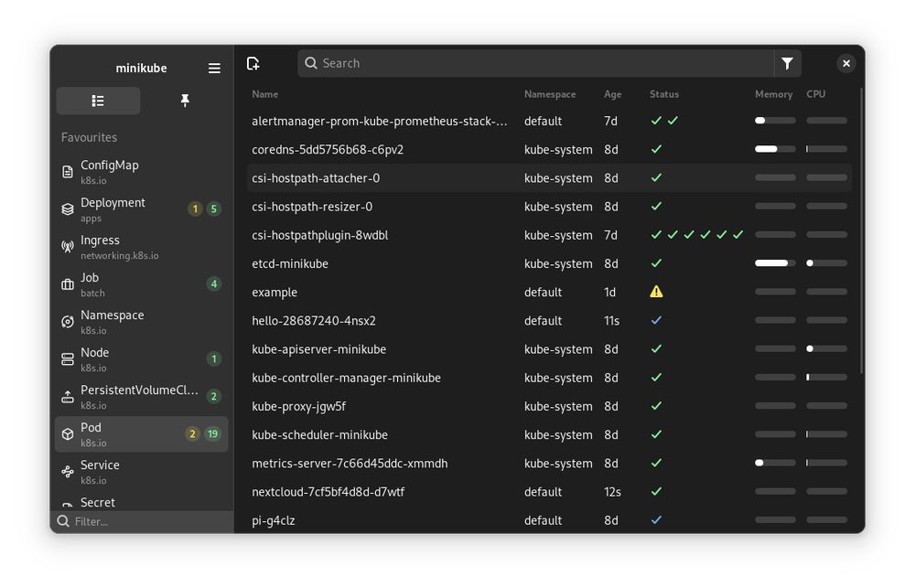Click the kube-apiserver-minikube CPU usage bar

tap(826, 348)
